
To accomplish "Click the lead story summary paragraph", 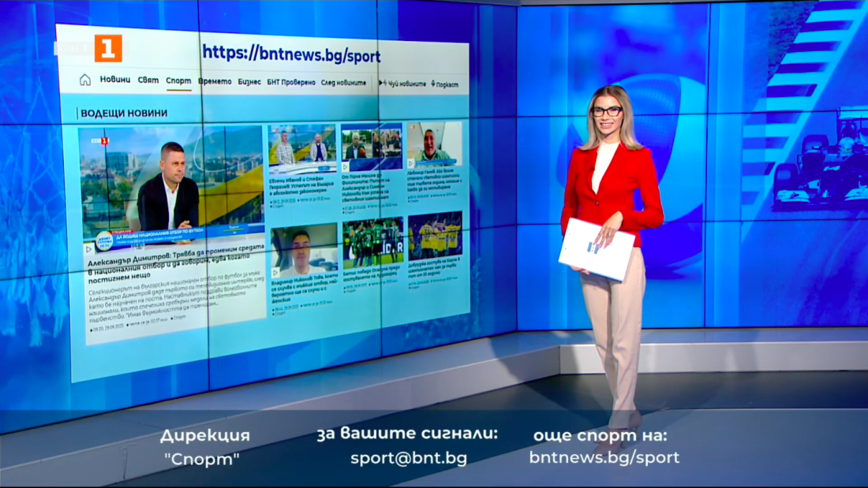I will (176, 299).
